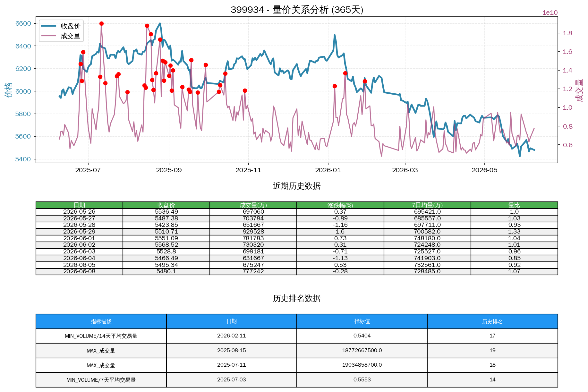Click x-axis tick label 2025-07
The height and width of the screenshot is (392, 588).
(x=88, y=170)
